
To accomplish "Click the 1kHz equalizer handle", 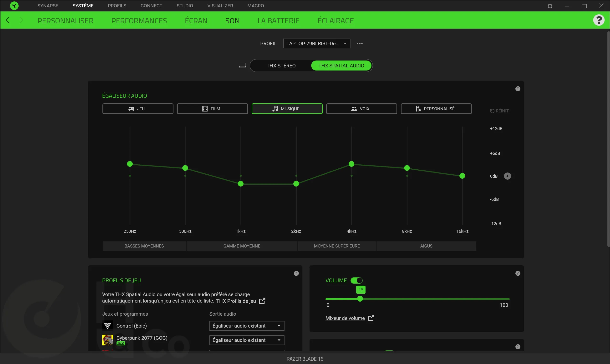I will (x=241, y=184).
